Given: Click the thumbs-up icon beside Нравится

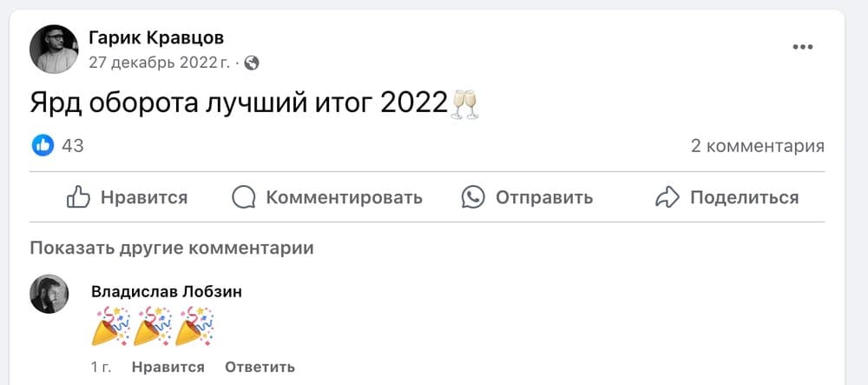Looking at the screenshot, I should [78, 197].
